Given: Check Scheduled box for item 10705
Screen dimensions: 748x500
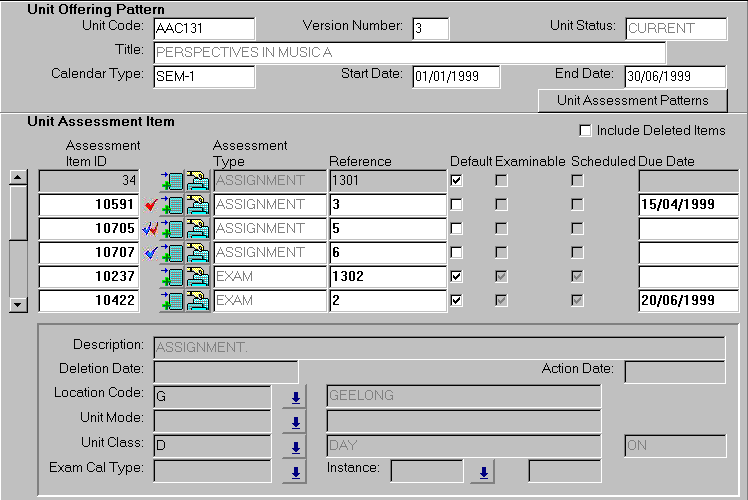Looking at the screenshot, I should click(x=577, y=229).
